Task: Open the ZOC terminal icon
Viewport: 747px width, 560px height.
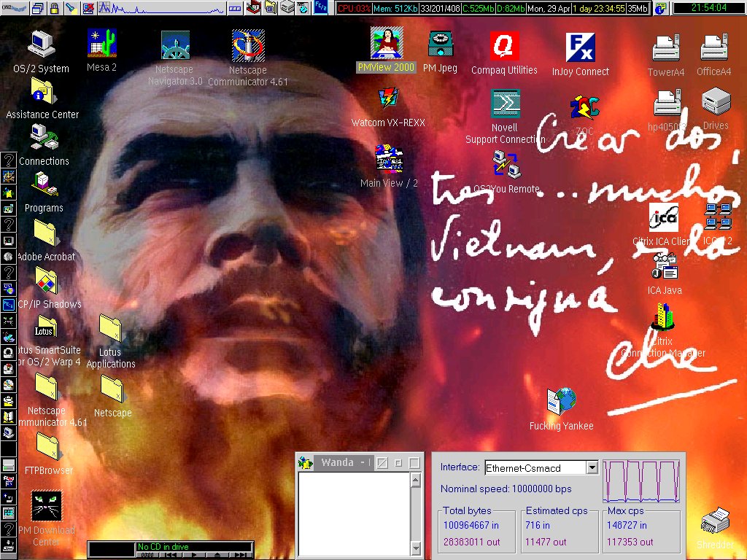Action: pyautogui.click(x=584, y=108)
